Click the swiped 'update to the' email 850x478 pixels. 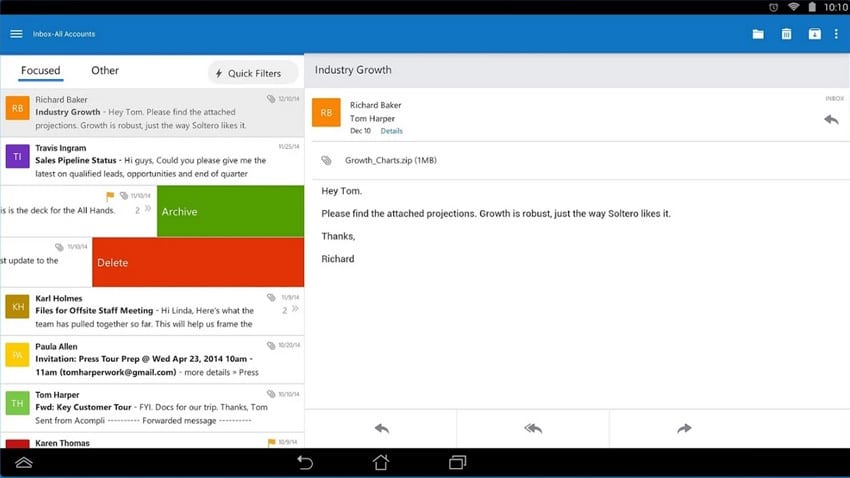(46, 262)
